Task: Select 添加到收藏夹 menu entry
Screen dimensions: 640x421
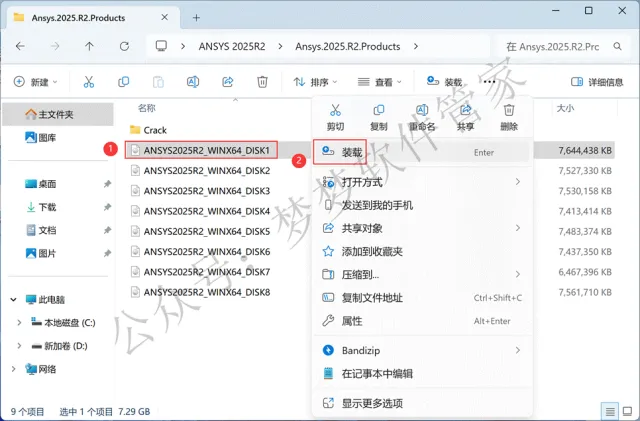Action: click(422, 251)
